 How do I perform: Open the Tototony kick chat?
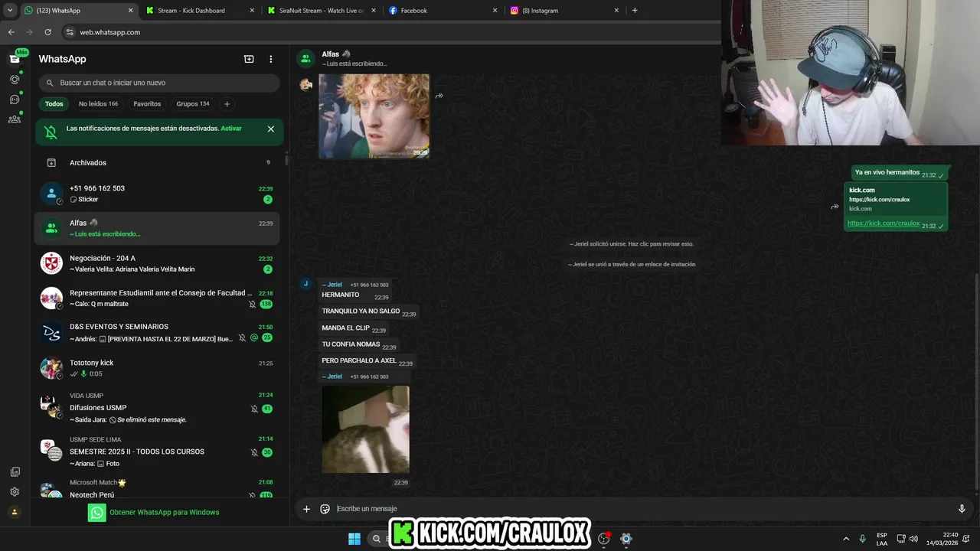pos(157,368)
